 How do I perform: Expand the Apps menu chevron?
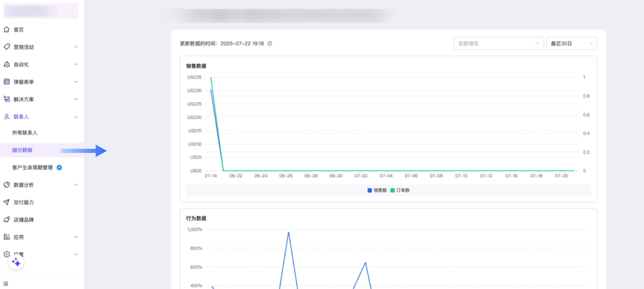(76, 237)
